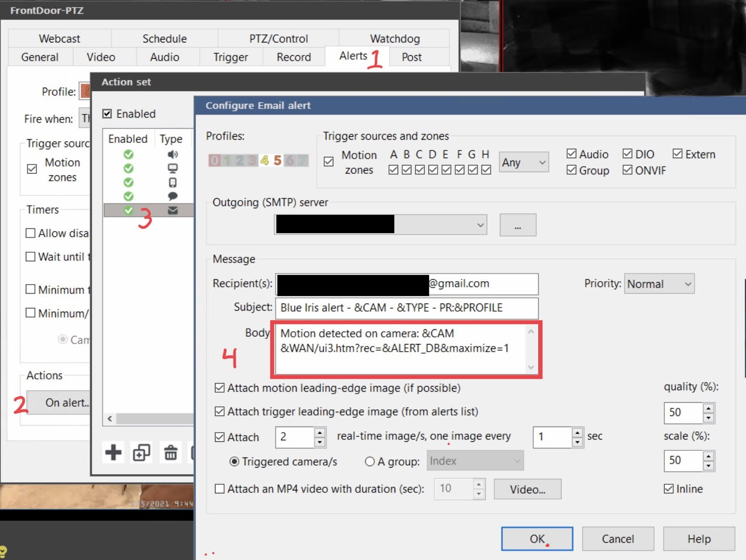The image size is (746, 560).
Task: Toggle profile 3 in Profiles strip
Action: (x=252, y=161)
